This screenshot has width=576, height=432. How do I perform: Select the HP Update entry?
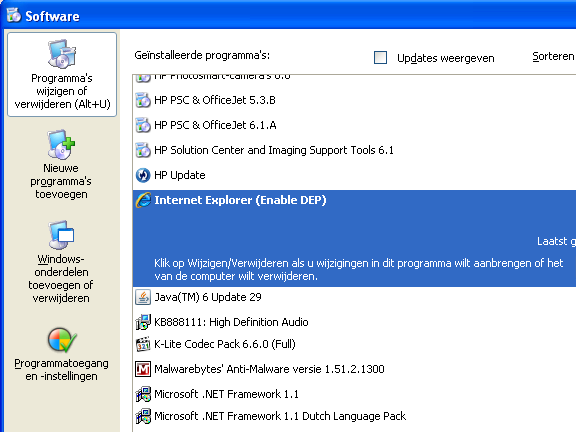[180, 175]
